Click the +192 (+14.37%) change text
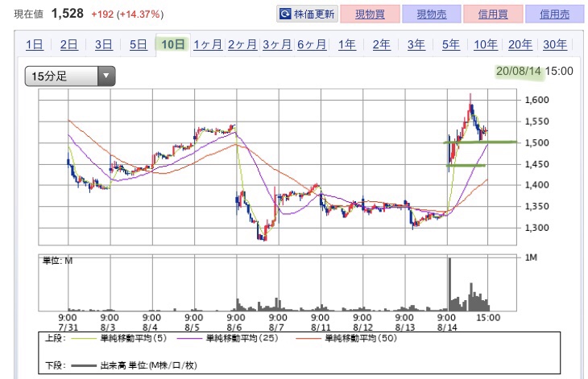 pyautogui.click(x=127, y=14)
